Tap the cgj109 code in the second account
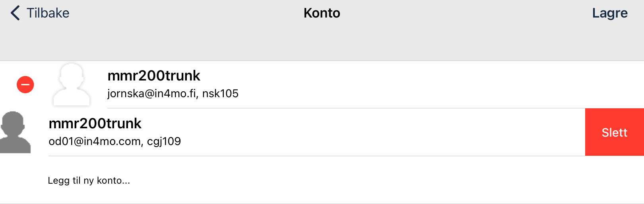The width and height of the screenshot is (644, 204). 164,141
